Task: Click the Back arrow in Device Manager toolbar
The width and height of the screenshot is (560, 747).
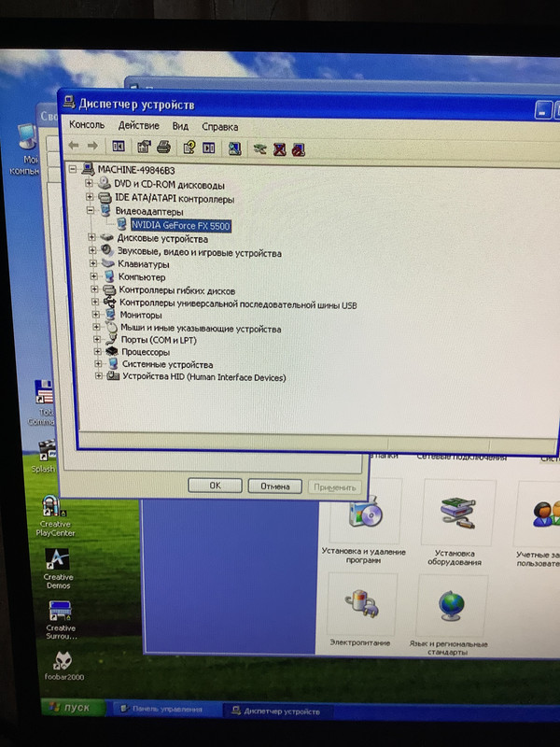Action: click(x=74, y=145)
